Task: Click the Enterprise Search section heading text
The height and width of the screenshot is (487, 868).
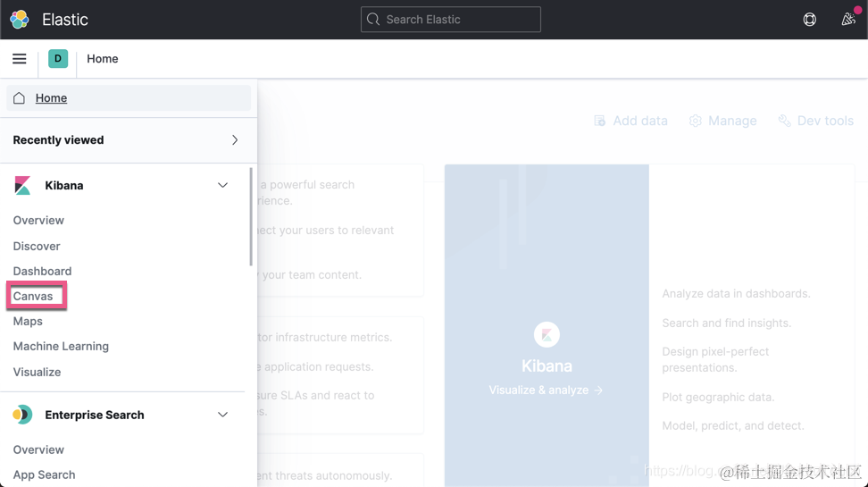Action: 95,415
